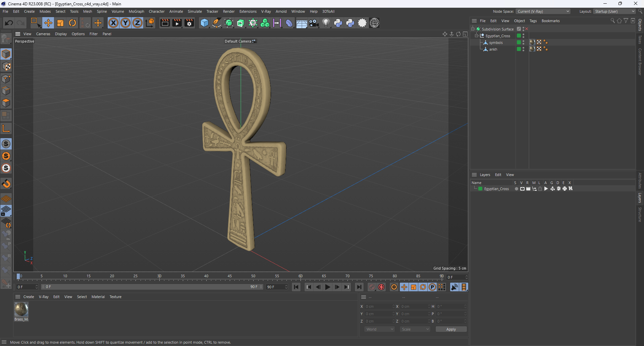Play the animation forward

pyautogui.click(x=327, y=287)
